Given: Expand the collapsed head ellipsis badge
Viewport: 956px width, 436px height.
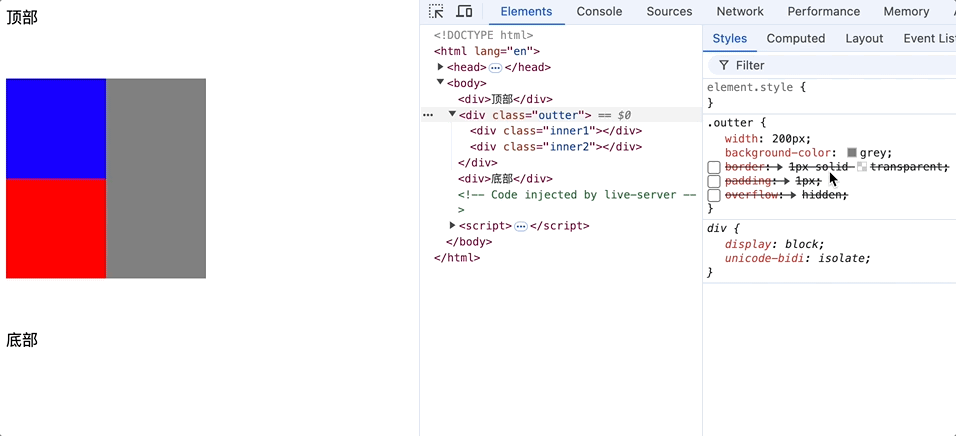Looking at the screenshot, I should coord(496,68).
